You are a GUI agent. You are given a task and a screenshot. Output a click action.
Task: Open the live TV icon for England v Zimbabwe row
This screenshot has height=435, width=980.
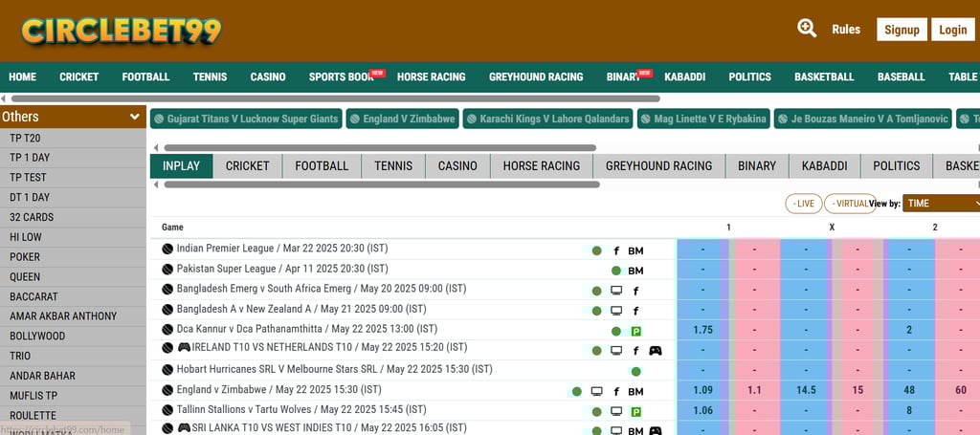point(597,391)
